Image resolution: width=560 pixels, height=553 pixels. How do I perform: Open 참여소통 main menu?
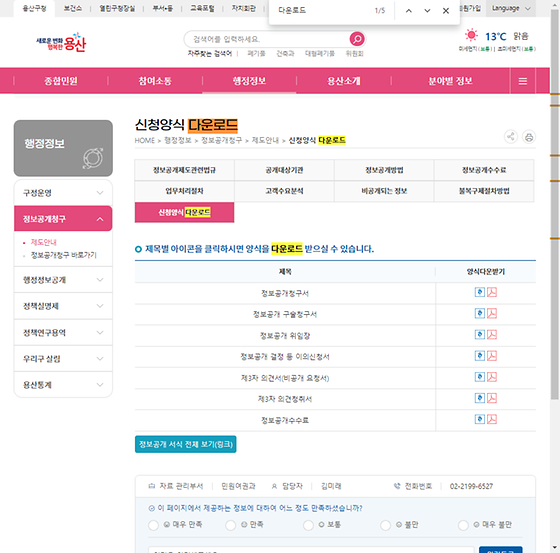click(155, 81)
